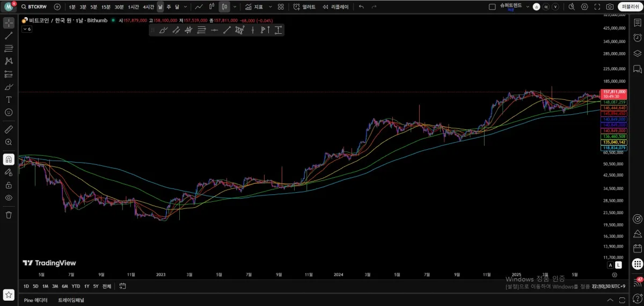Switch to the 1분 timeframe

[x=72, y=7]
